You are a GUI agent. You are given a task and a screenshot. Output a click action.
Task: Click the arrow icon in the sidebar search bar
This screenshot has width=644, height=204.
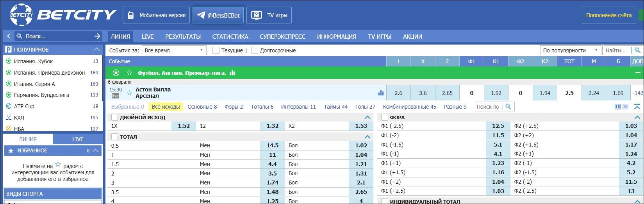(97, 36)
